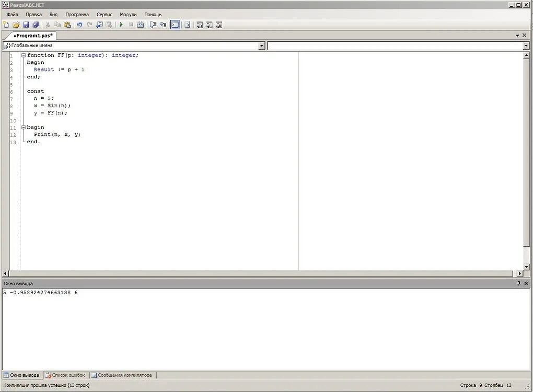Click the 'y = FF(n);' code line
This screenshot has width=533, height=392.
[50, 113]
